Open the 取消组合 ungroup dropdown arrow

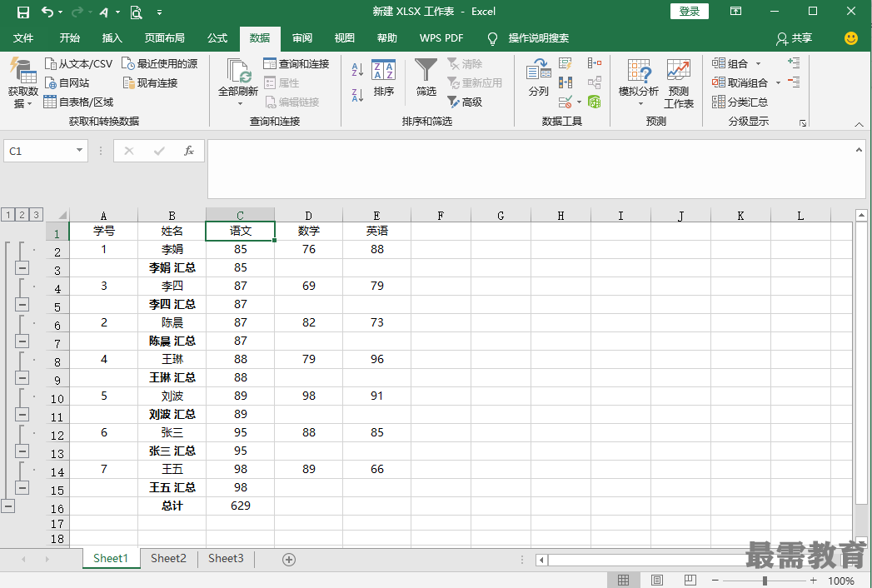pyautogui.click(x=778, y=83)
